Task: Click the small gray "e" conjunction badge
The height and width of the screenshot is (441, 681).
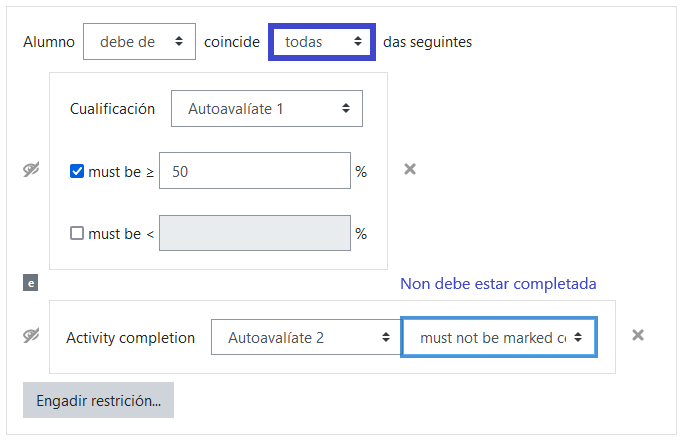Action: 31,284
